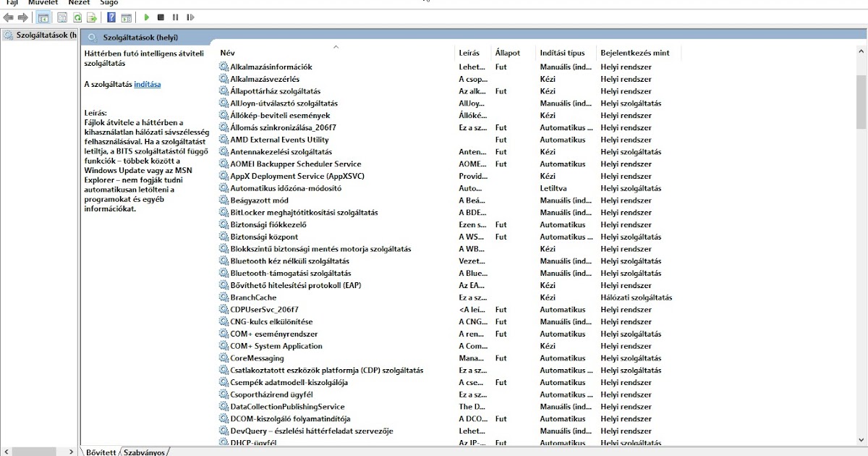Click gear icon of BranchCache service

click(x=224, y=297)
